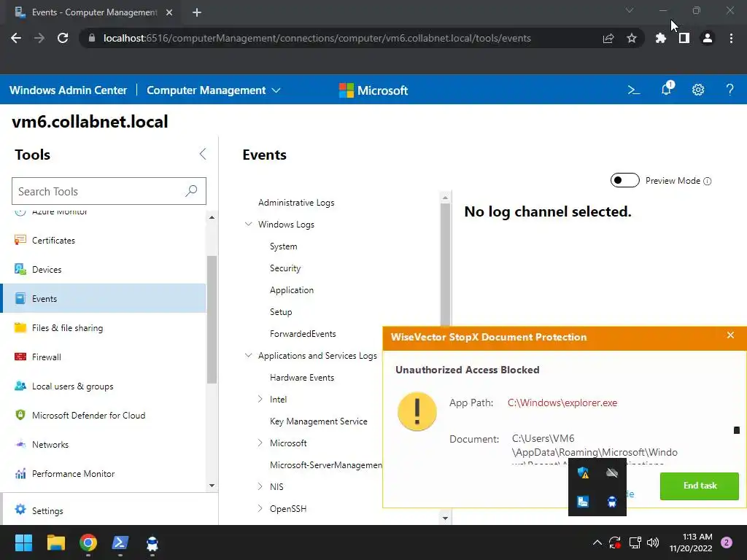This screenshot has height=560, width=747.
Task: Click the Events tool icon
Action: tap(20, 298)
